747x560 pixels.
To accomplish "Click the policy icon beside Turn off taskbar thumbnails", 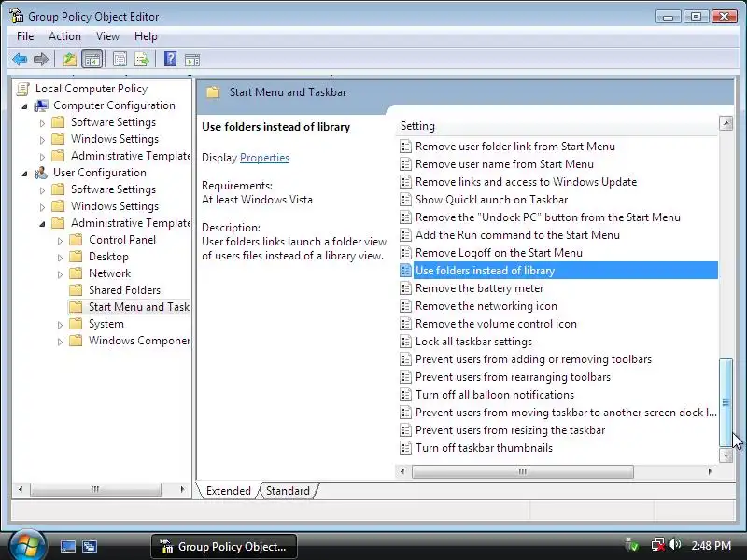I will [x=405, y=448].
